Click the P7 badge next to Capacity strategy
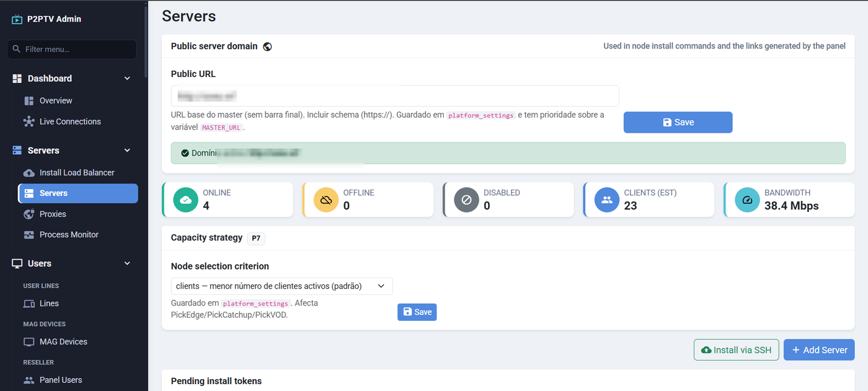 [256, 238]
